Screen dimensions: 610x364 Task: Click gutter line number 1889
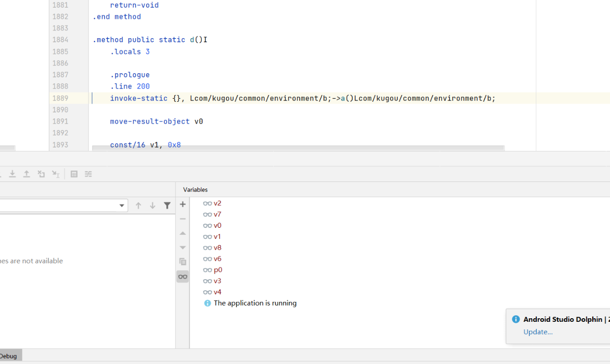(60, 98)
